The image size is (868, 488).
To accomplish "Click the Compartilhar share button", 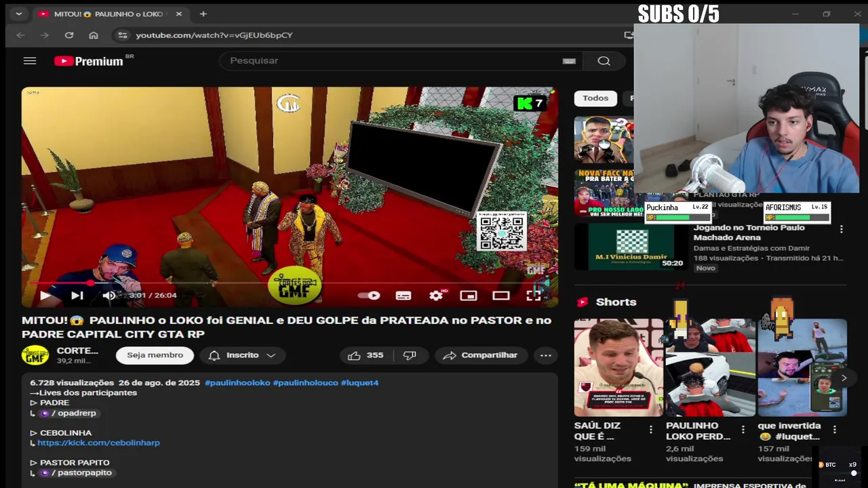I will (x=480, y=355).
